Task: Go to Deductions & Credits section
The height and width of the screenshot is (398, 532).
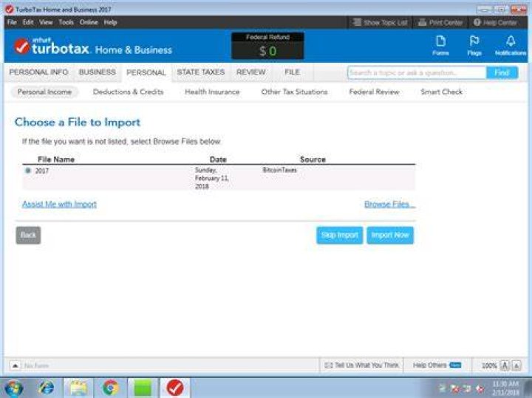Action: [128, 92]
